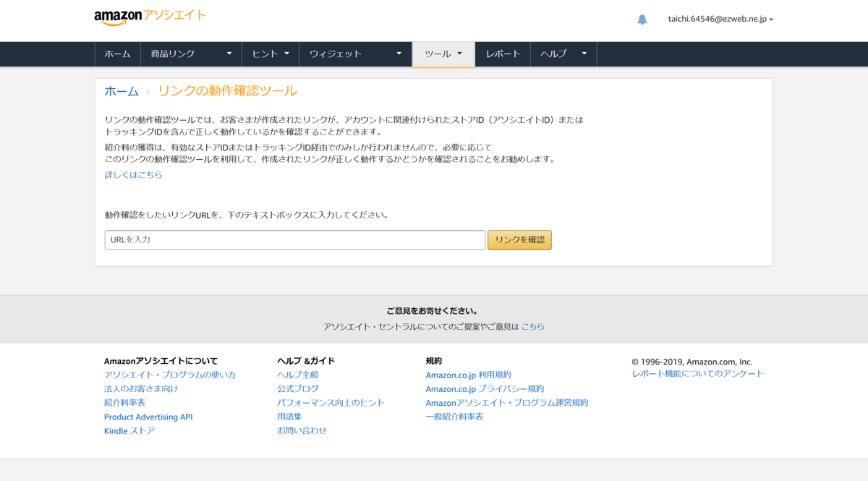
Task: Open Amazon.co.jp 利用規約 link
Action: [x=468, y=375]
